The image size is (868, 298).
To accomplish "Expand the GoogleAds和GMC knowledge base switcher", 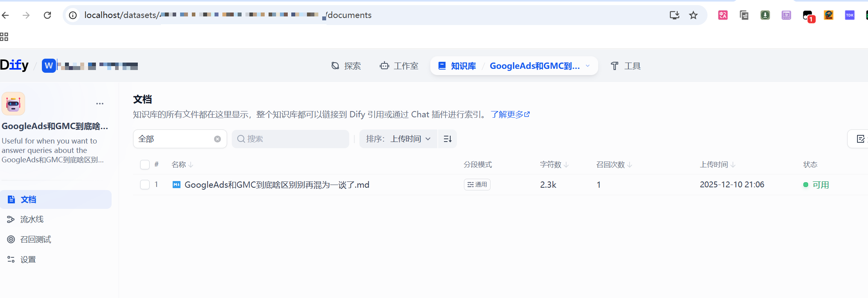I will click(x=587, y=66).
